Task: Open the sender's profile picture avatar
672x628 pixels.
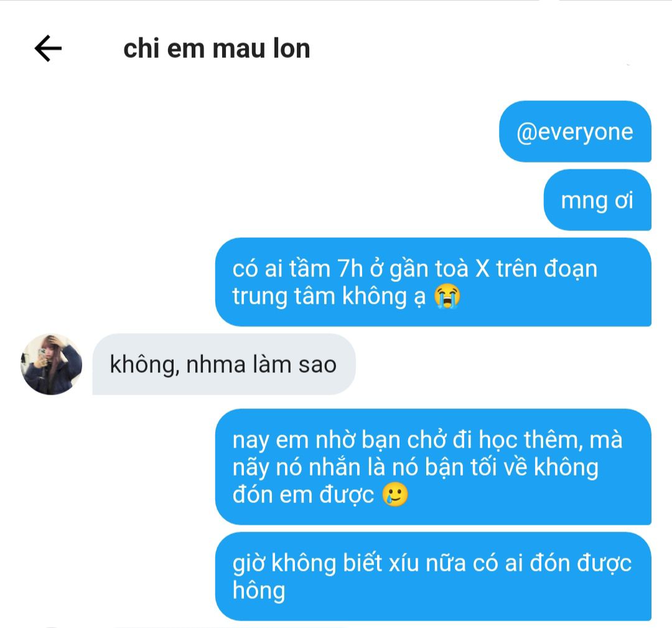Action: click(x=52, y=364)
